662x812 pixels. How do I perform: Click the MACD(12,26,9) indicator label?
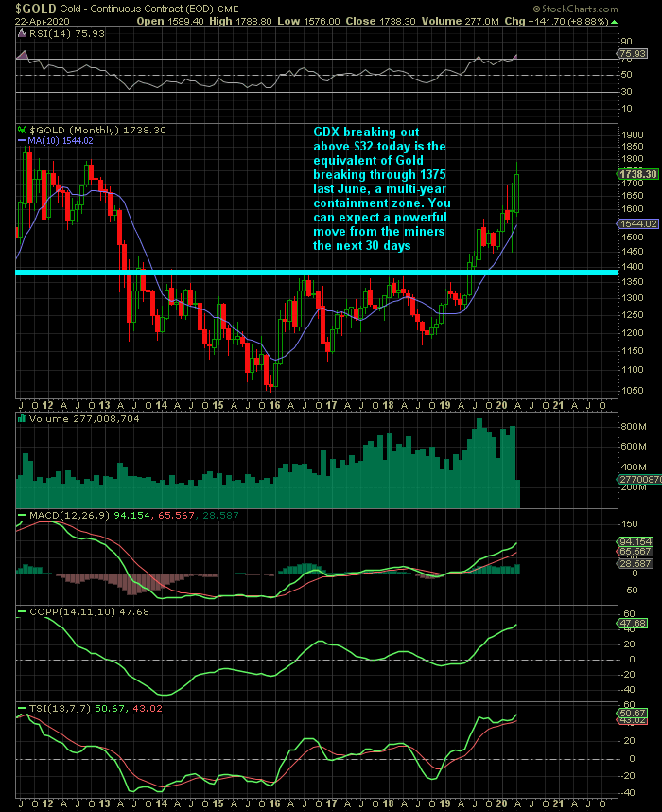69,515
